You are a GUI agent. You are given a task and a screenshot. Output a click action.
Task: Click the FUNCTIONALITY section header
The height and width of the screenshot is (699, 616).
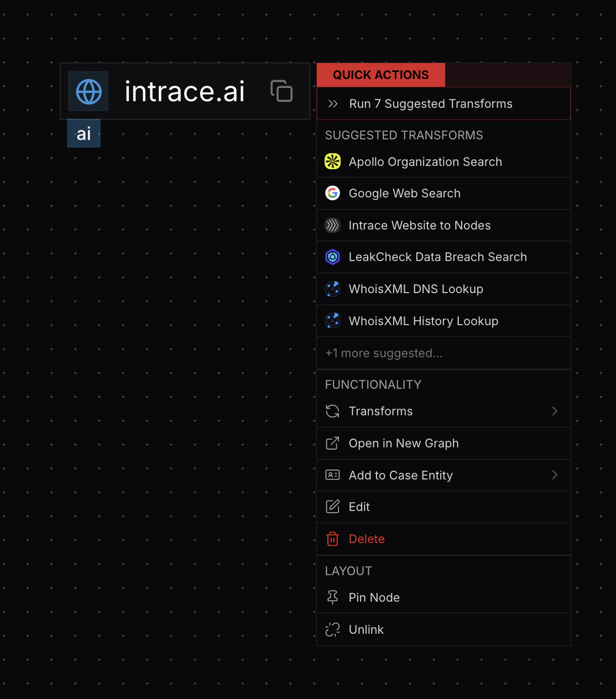click(373, 384)
